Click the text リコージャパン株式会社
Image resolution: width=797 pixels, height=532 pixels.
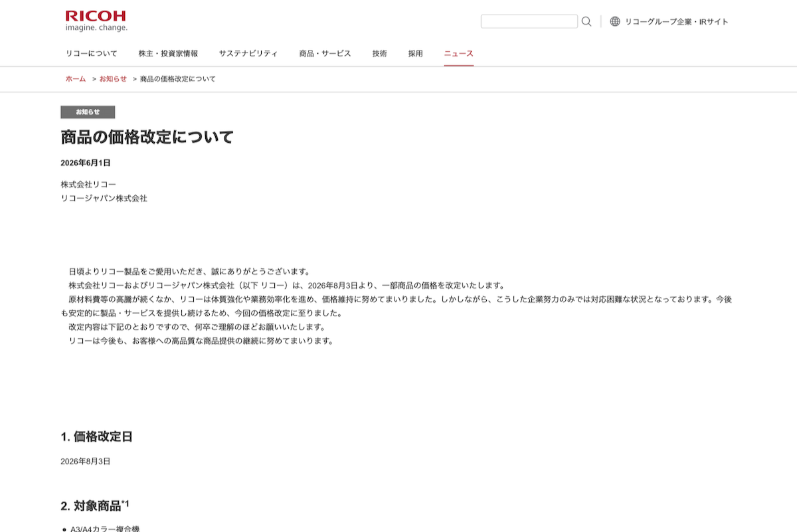(x=104, y=198)
